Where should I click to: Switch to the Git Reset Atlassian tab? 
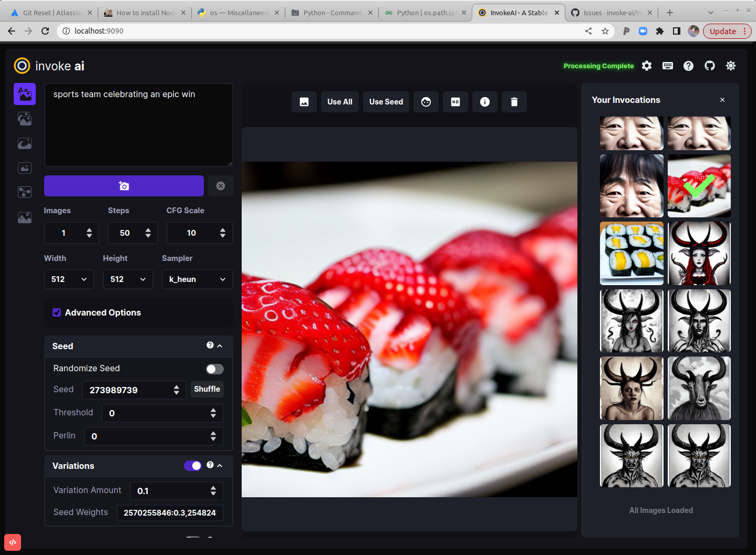coord(51,13)
